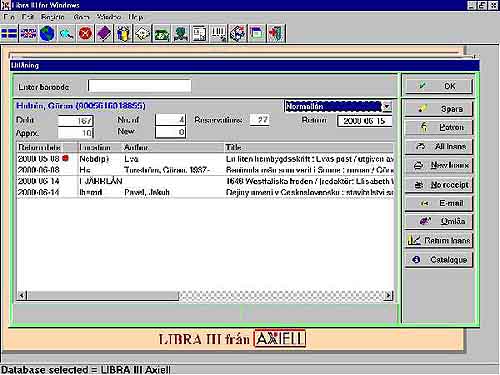Click the New loans button
The image size is (500, 375).
439,165
